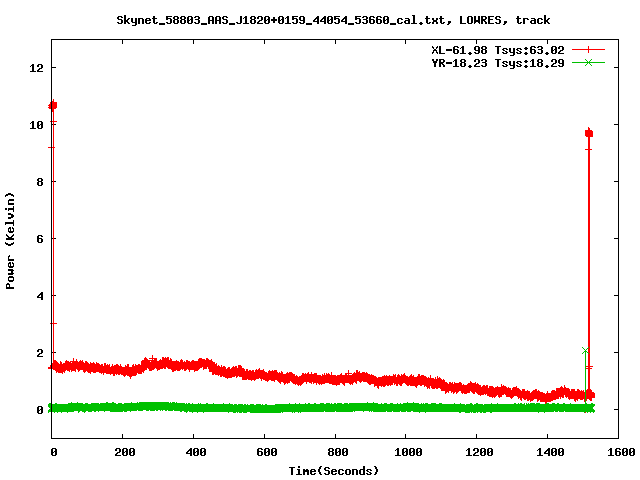The height and width of the screenshot is (480, 640).
Task: Click the x-axis tick label 800
Action: pos(338,452)
